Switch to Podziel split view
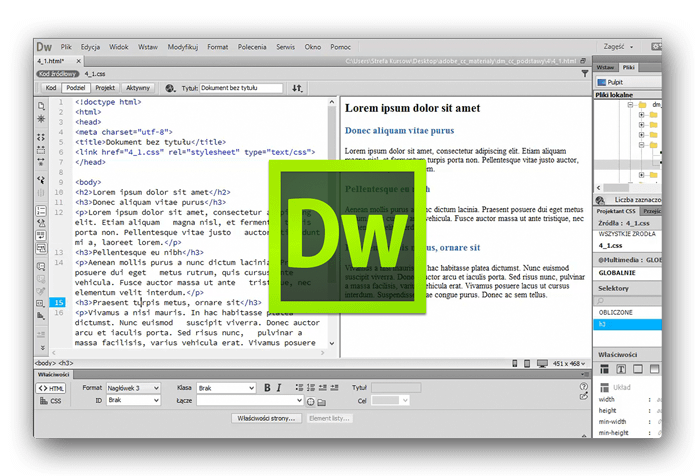The width and height of the screenshot is (695, 476). pos(77,88)
